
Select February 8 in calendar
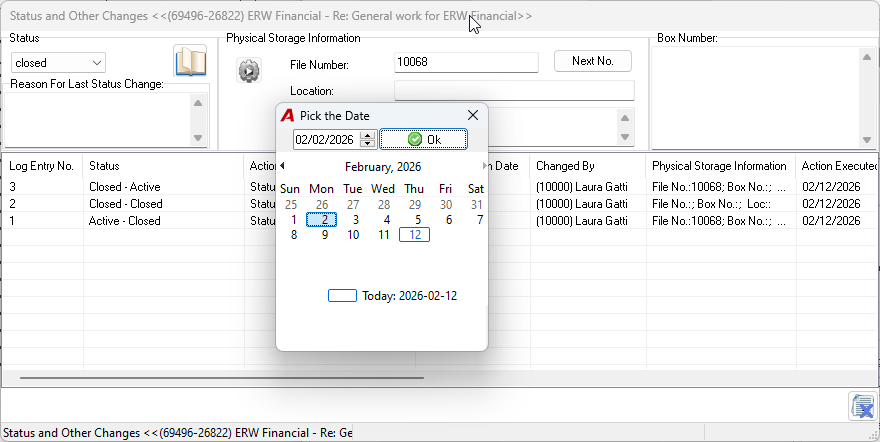(x=292, y=235)
